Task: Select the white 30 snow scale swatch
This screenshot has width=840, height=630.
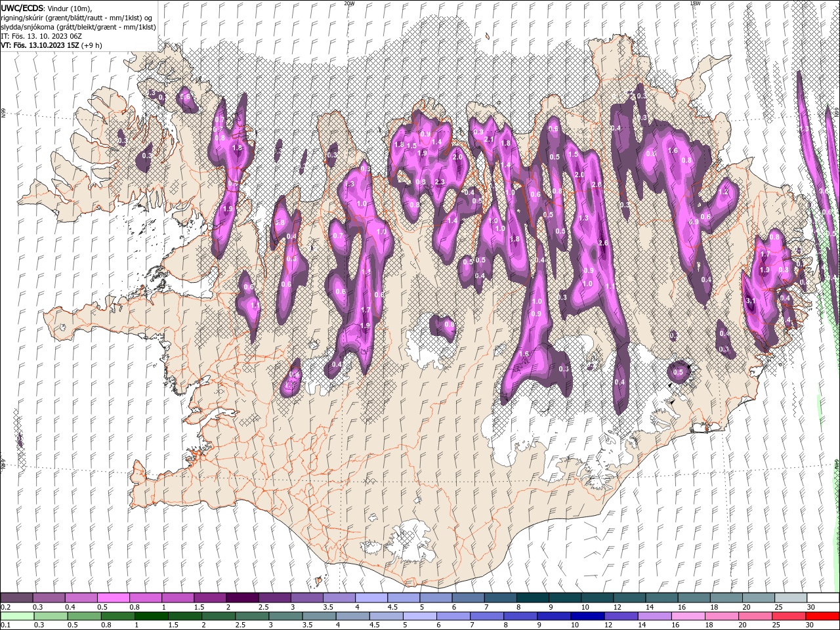Action: [x=823, y=598]
